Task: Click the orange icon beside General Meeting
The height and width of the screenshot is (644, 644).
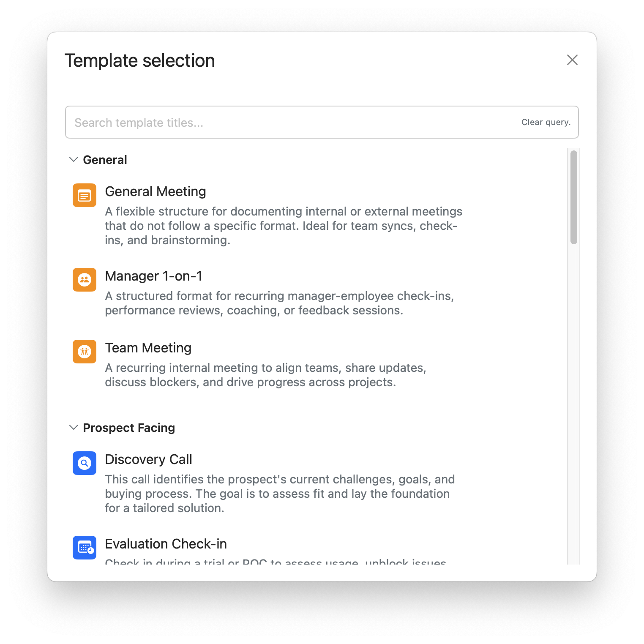Action: pyautogui.click(x=84, y=195)
